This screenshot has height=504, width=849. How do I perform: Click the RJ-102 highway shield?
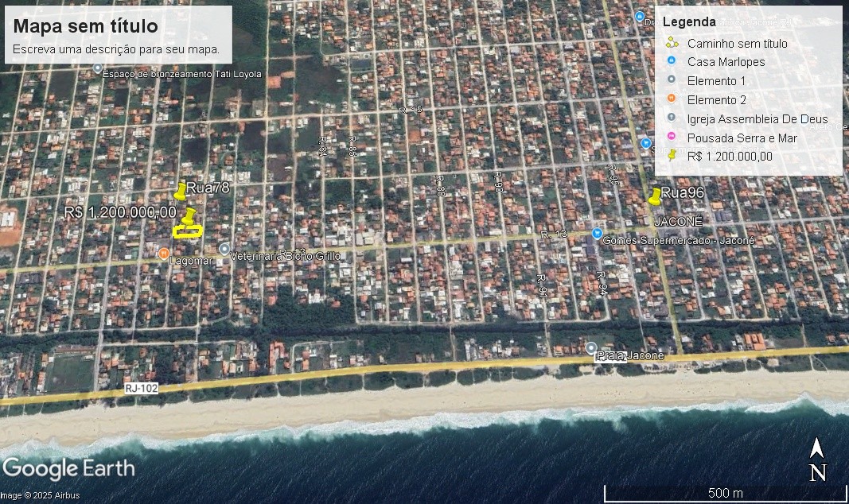142,388
